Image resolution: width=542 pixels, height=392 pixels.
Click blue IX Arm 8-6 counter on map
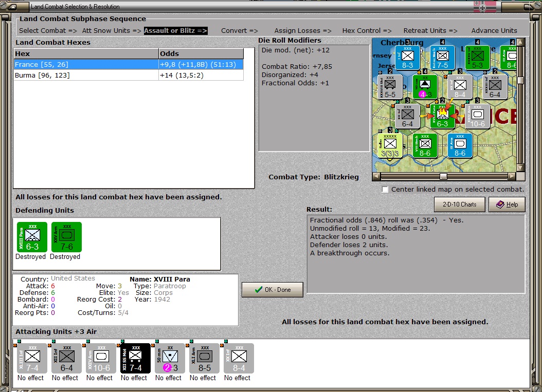point(460,145)
